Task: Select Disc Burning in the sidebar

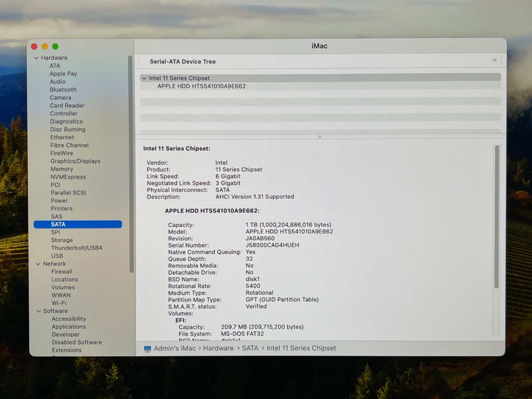Action: coord(68,129)
